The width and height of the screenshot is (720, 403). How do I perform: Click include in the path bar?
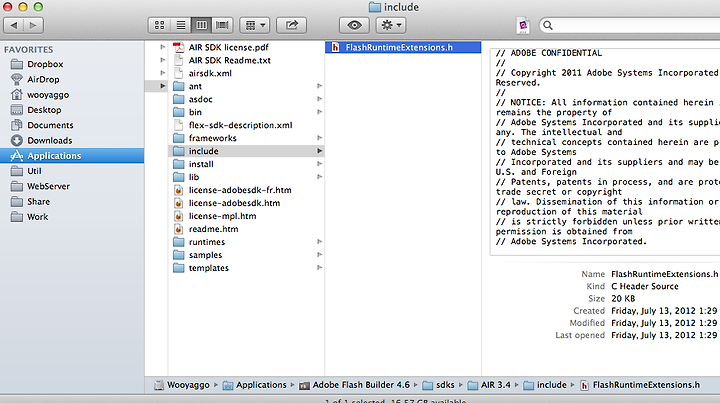click(545, 385)
